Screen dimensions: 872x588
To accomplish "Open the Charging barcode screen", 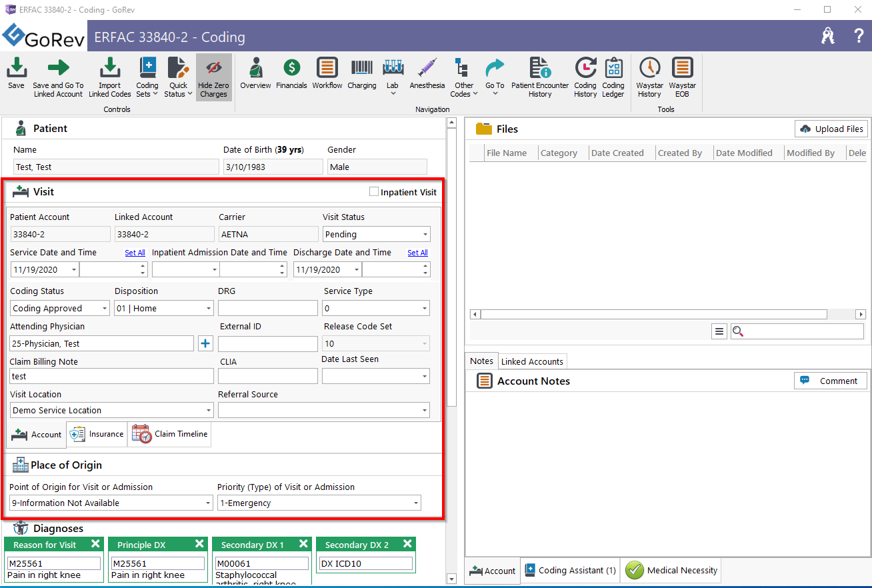I will 362,73.
